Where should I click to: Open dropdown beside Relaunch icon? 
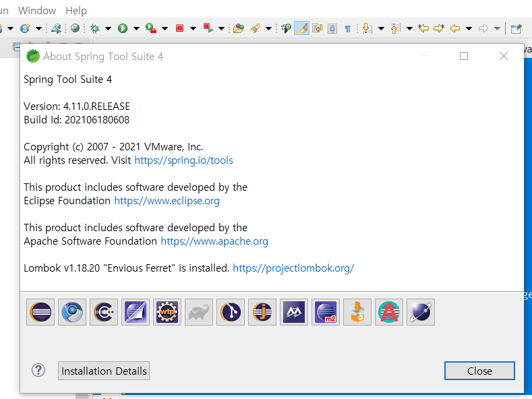(222, 28)
